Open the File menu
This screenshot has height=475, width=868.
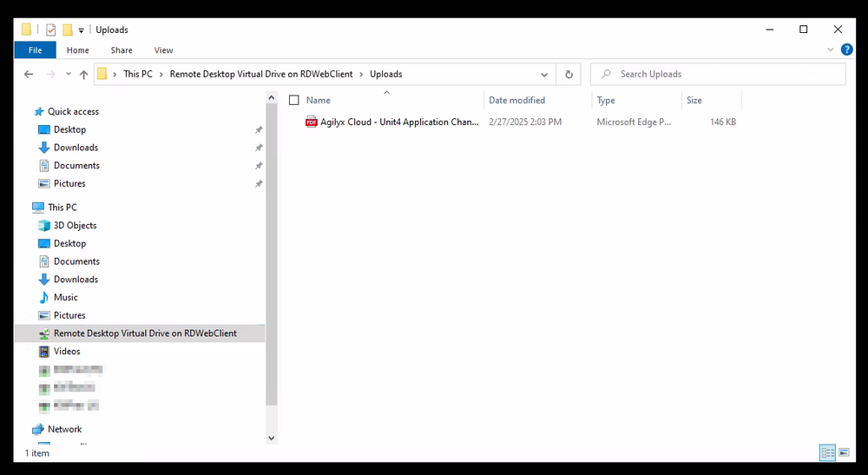pyautogui.click(x=36, y=50)
